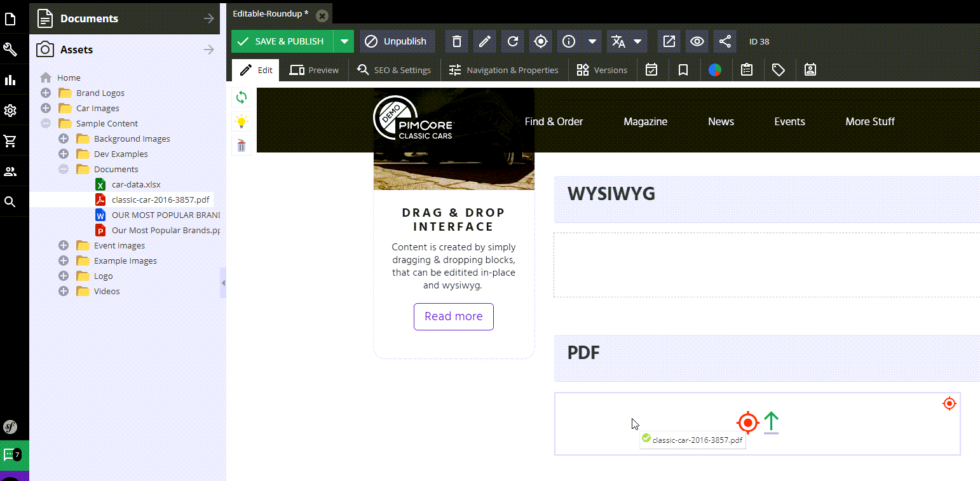Open the Save & Publish dropdown arrow

(x=344, y=41)
